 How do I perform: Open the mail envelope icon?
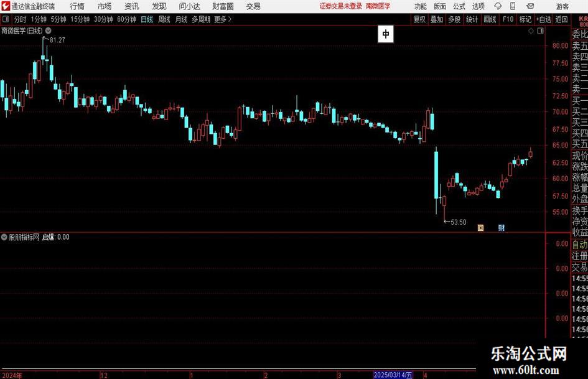click(x=530, y=6)
